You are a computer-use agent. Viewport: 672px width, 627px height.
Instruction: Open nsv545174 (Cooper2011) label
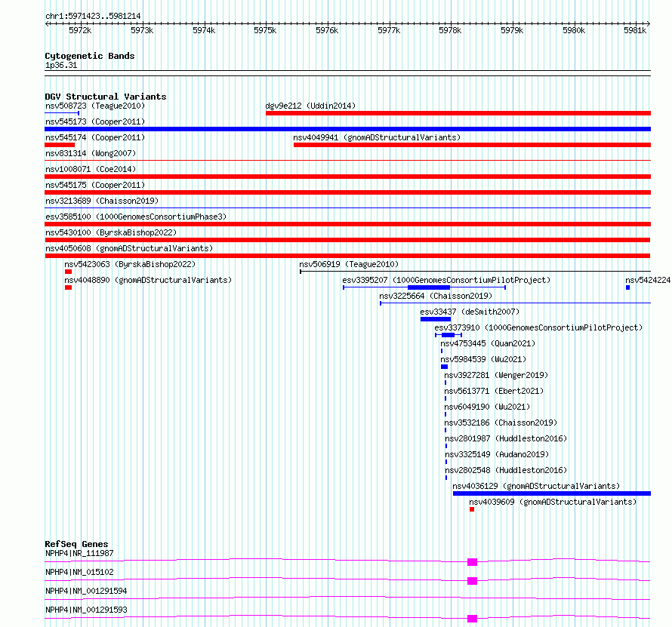pyautogui.click(x=95, y=137)
